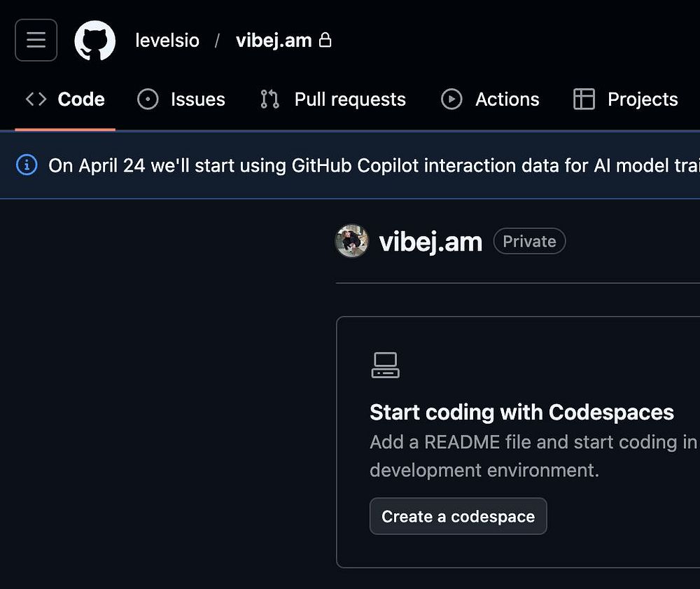Click the repository owner avatar image
Screen dimensions: 700x589
(x=352, y=242)
